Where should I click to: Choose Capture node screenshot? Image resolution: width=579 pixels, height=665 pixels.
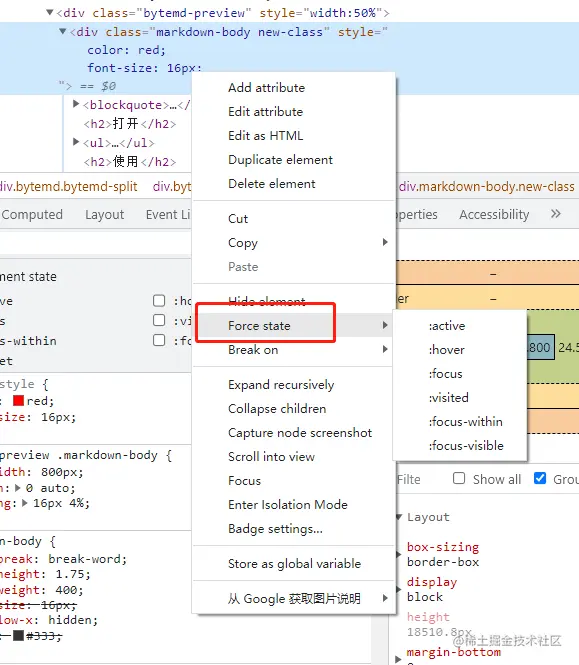294,433
